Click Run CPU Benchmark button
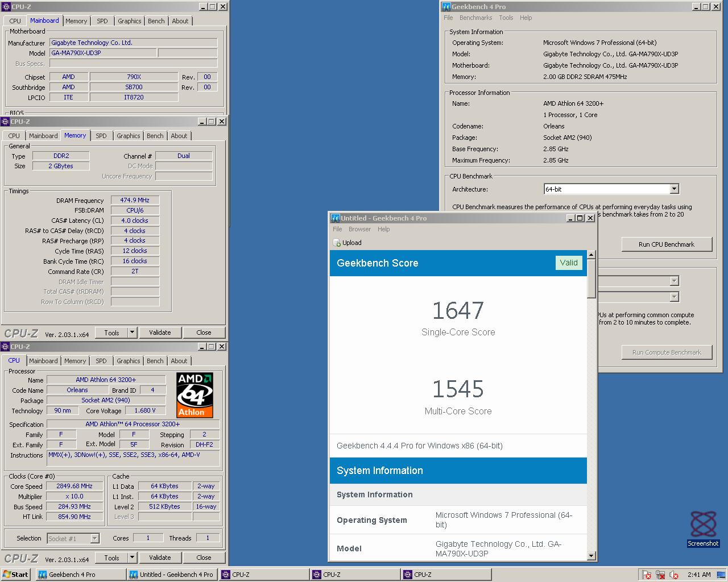This screenshot has width=728, height=582. pyautogui.click(x=667, y=244)
